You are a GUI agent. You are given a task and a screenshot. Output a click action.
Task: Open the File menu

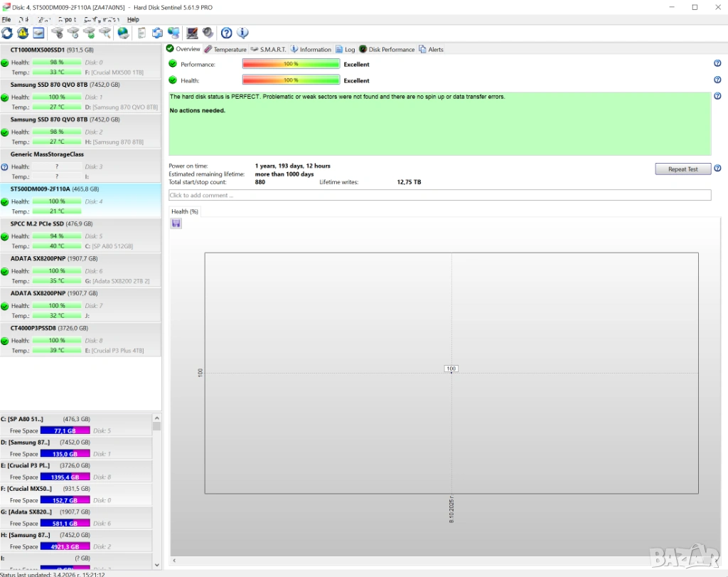coord(6,19)
